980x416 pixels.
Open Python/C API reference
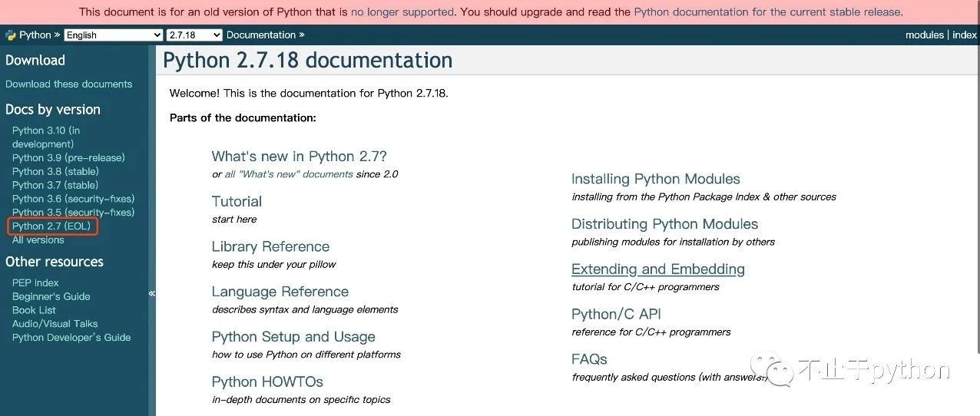pos(616,315)
